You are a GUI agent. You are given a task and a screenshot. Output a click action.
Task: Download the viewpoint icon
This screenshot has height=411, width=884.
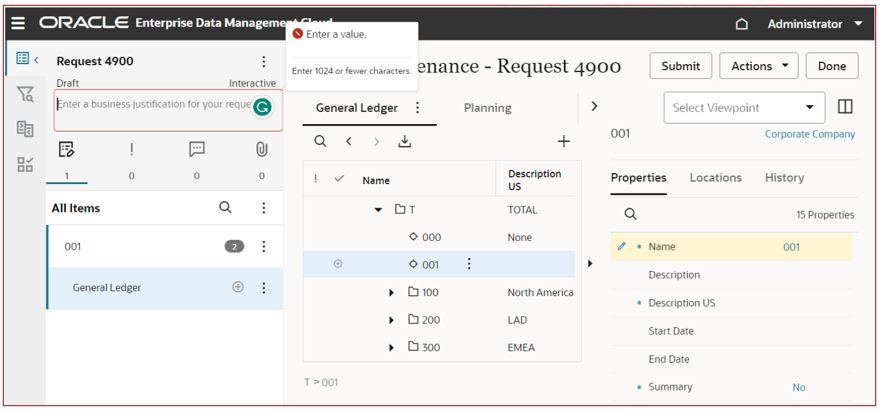[x=404, y=142]
